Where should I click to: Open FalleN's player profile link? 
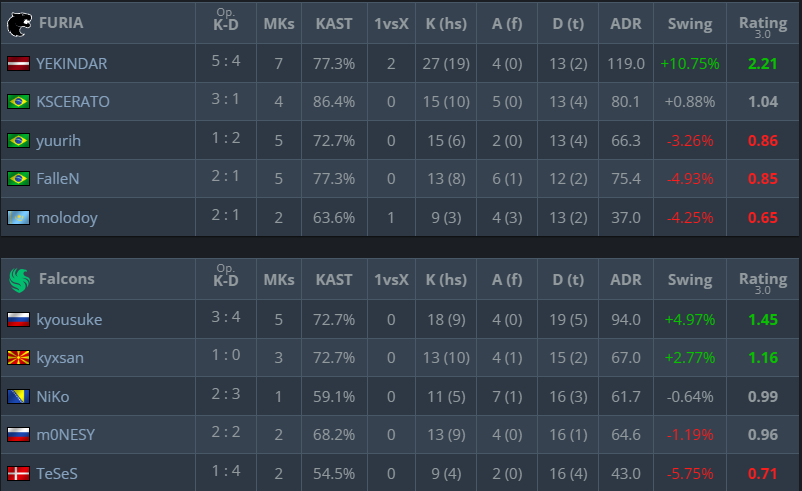[59, 179]
